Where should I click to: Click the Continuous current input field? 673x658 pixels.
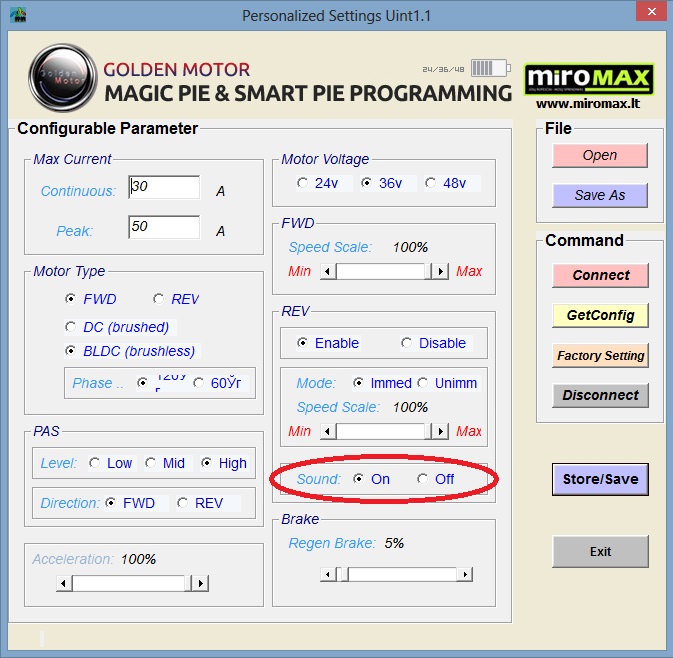[x=164, y=188]
